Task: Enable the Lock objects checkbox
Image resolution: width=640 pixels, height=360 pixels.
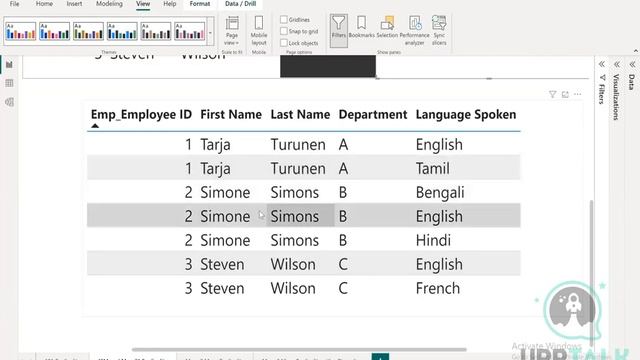Action: (284, 42)
